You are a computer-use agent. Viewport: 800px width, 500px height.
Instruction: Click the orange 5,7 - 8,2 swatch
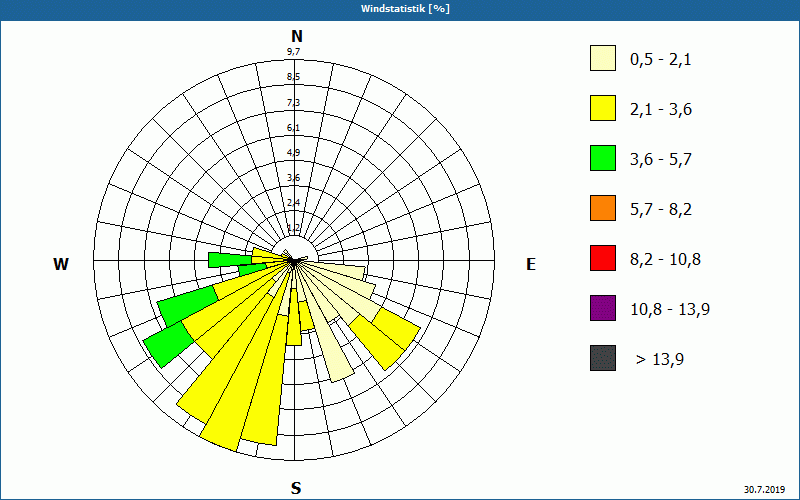[603, 208]
